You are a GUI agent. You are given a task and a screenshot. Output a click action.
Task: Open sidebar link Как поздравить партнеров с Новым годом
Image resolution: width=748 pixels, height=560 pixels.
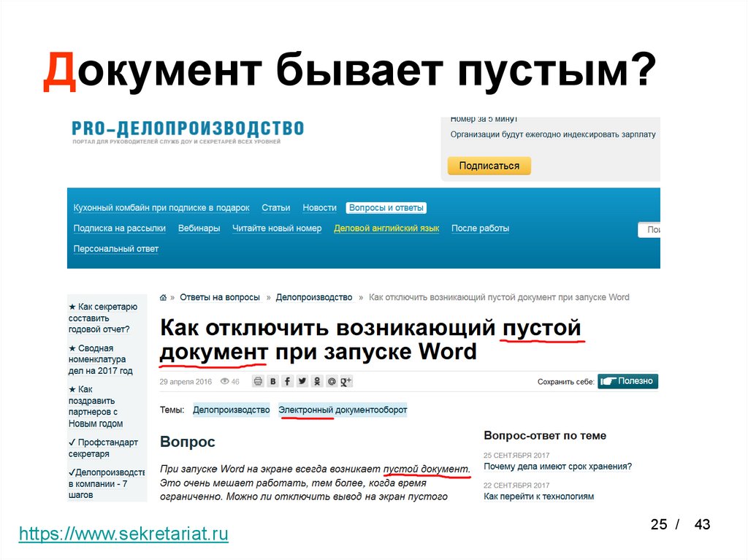pyautogui.click(x=96, y=407)
